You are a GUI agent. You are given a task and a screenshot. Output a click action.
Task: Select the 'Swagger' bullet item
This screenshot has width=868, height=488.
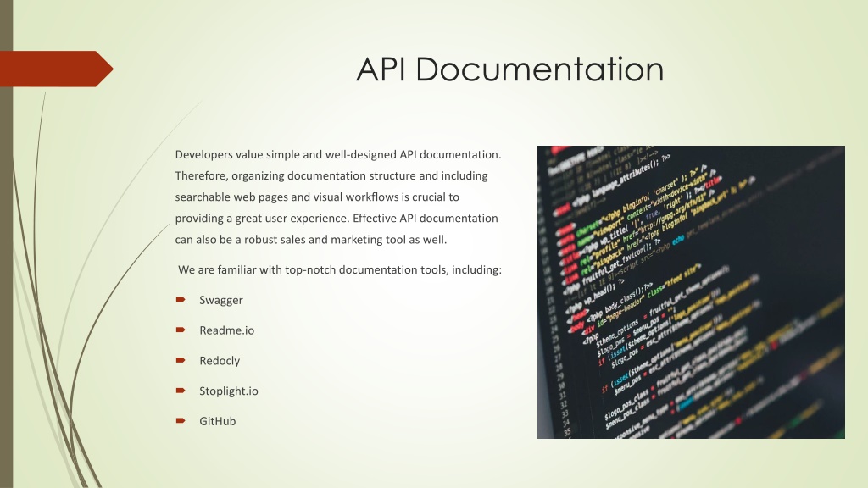tap(221, 300)
